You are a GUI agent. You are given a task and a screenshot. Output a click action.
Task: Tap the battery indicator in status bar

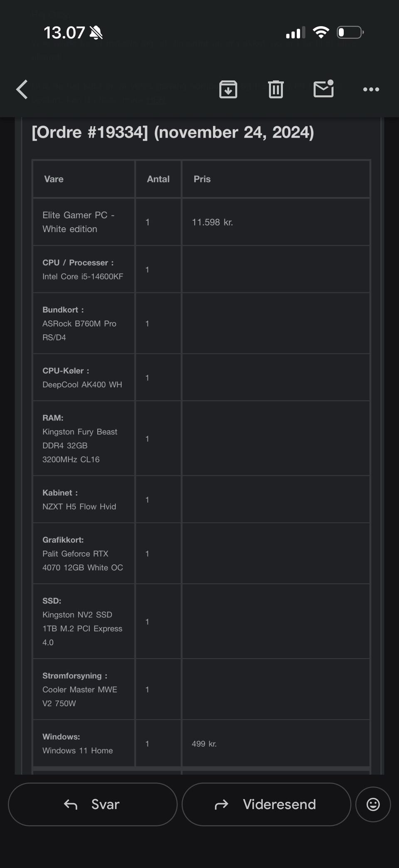[x=350, y=32]
